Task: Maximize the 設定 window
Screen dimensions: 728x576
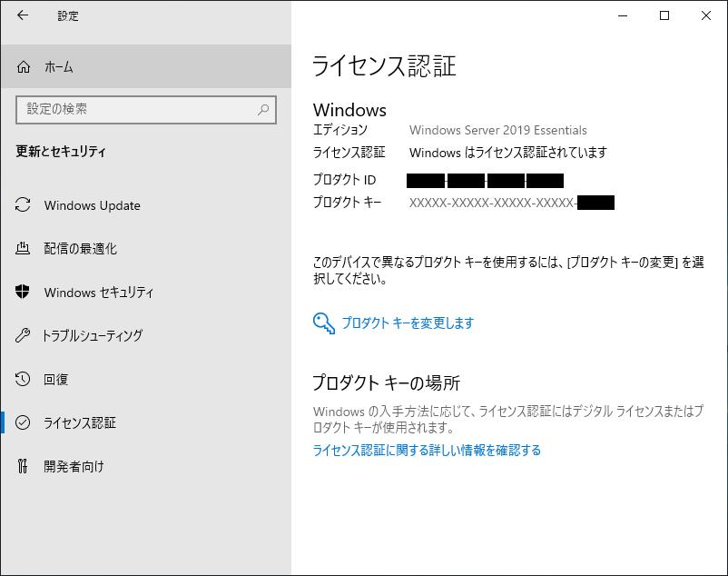Action: point(664,15)
